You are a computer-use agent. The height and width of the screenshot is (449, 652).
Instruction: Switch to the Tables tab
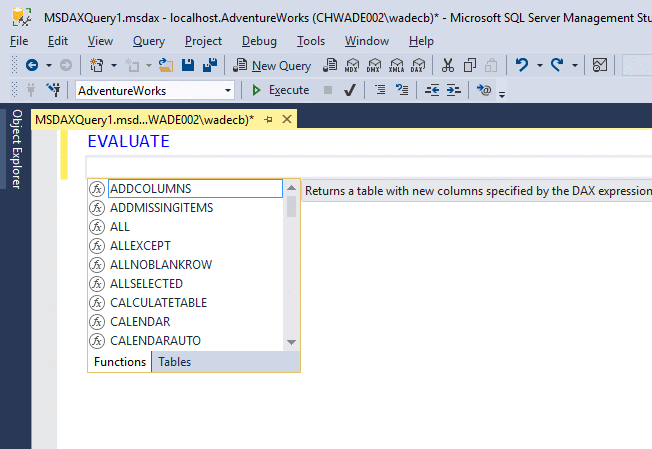tap(174, 362)
